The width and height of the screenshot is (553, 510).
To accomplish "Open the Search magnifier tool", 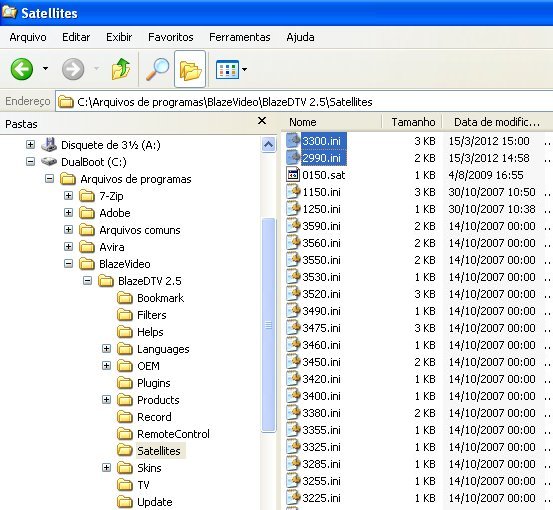I will 157,69.
